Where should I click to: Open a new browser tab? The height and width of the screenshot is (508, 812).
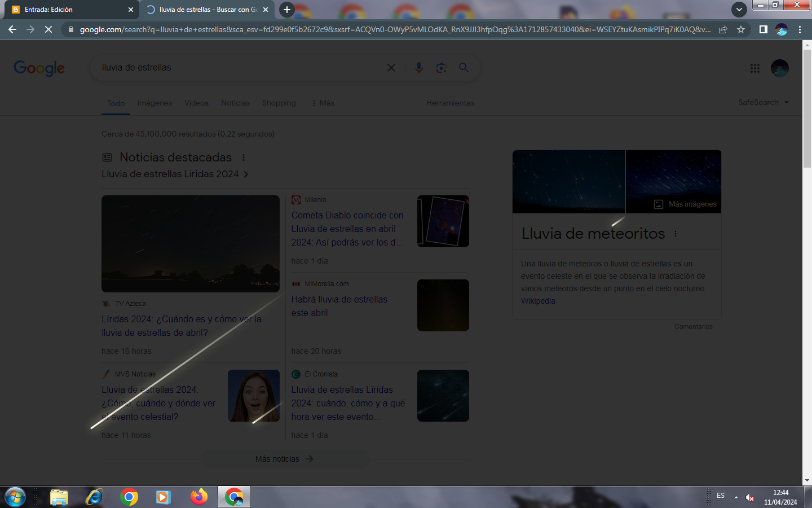coord(286,10)
